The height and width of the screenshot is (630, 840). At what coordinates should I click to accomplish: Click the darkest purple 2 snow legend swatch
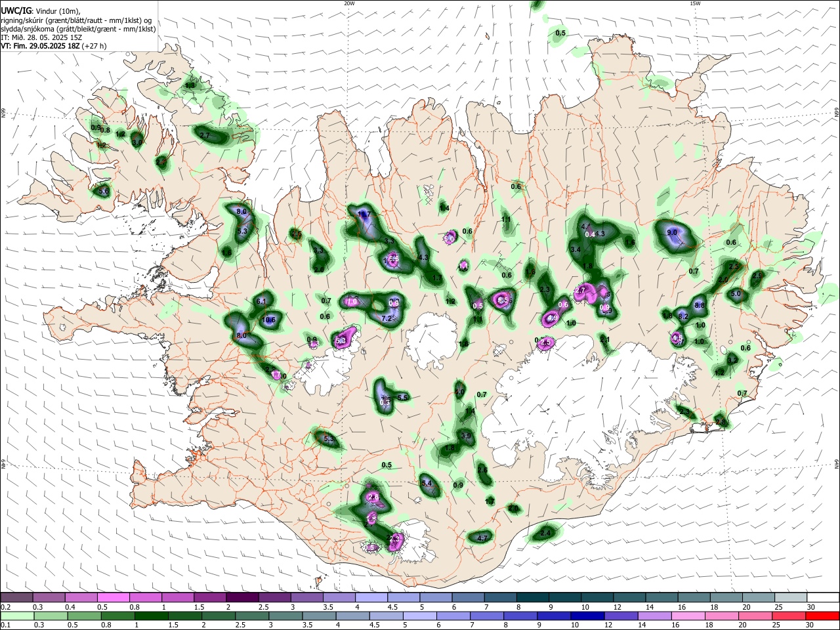pos(242,598)
